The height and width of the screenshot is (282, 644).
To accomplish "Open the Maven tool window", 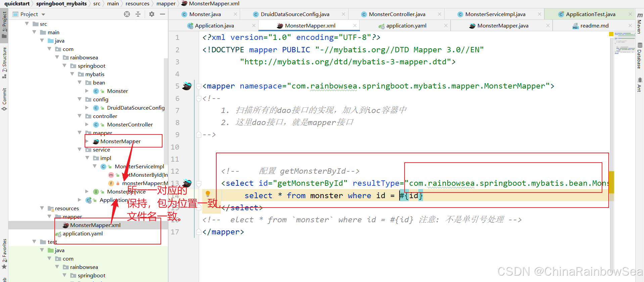I will (x=640, y=23).
